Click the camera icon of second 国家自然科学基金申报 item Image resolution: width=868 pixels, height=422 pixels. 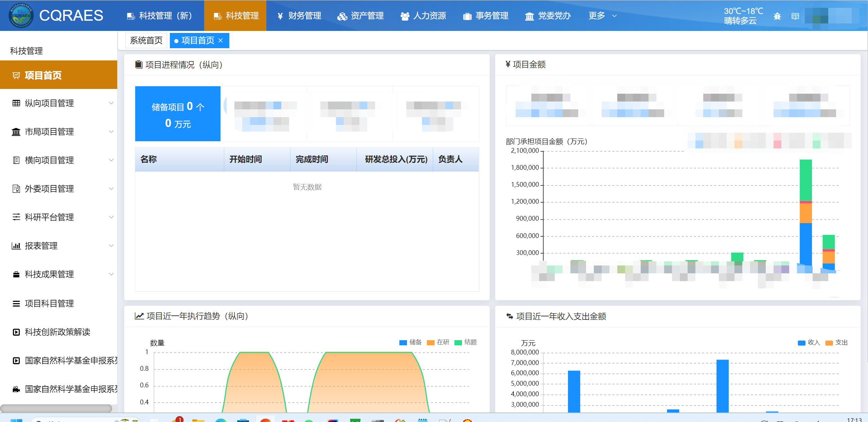coord(16,389)
